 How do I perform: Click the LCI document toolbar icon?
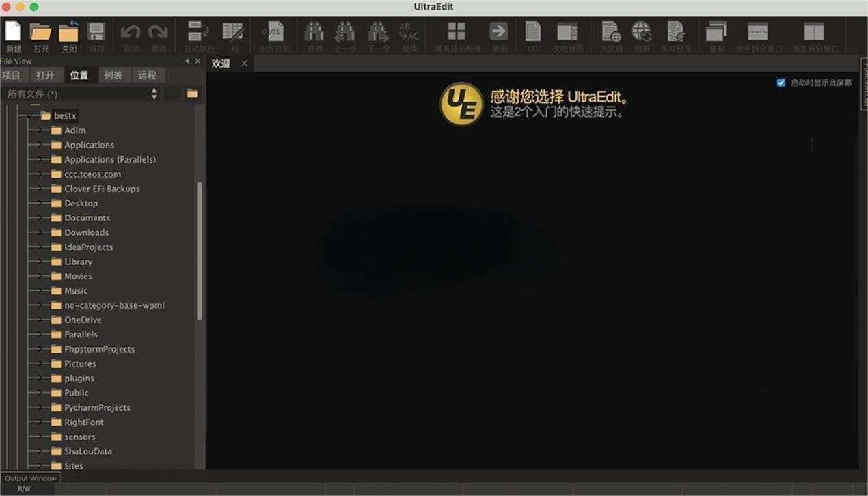(x=533, y=31)
